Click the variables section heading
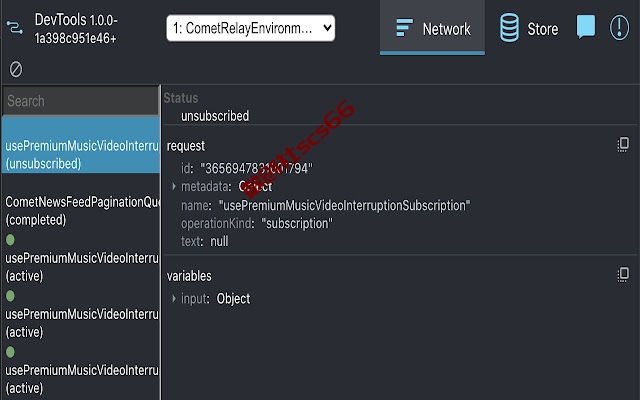 pyautogui.click(x=189, y=276)
